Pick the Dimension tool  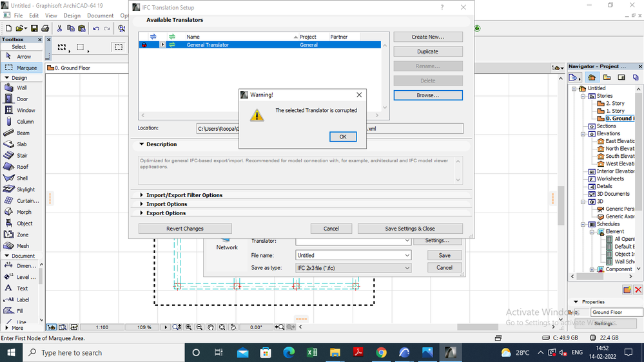[x=20, y=265]
